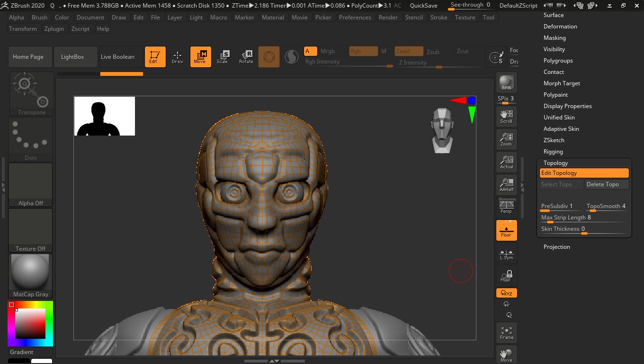Screen dimensions: 644x364
Task: Open the Preferences menu
Action: tap(355, 17)
